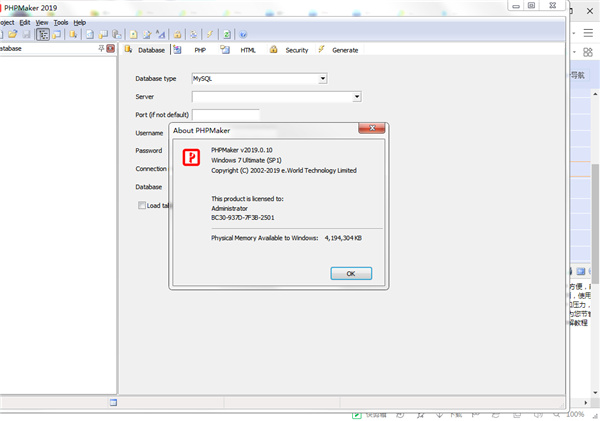Click the Username field label
The height and width of the screenshot is (421, 600).
point(149,133)
